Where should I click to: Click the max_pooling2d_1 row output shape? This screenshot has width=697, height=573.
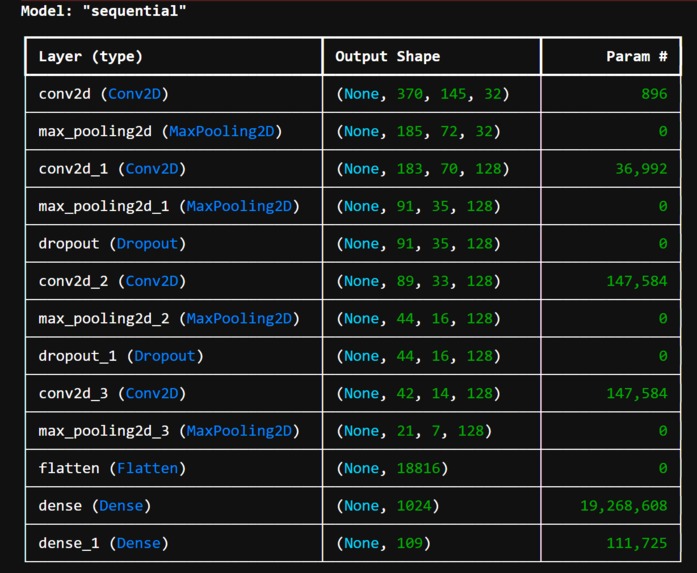tap(418, 206)
